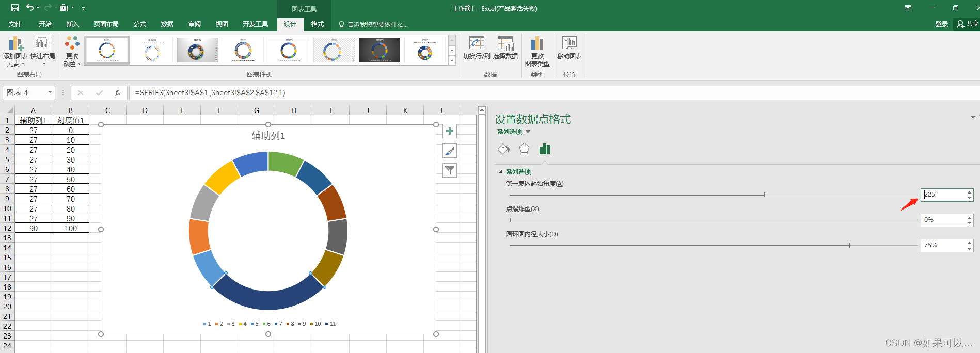Open Chart Styles brush button beside chart

pos(450,151)
